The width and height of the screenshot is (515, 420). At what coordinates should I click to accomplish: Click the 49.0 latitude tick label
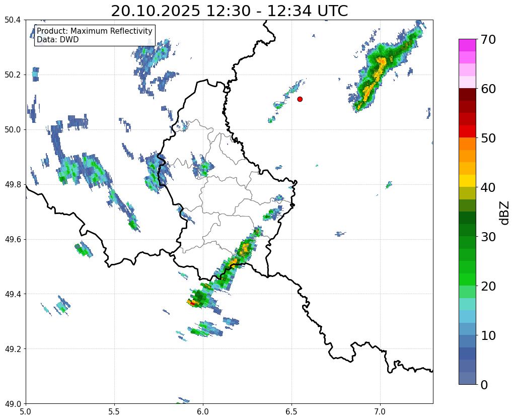(13, 403)
